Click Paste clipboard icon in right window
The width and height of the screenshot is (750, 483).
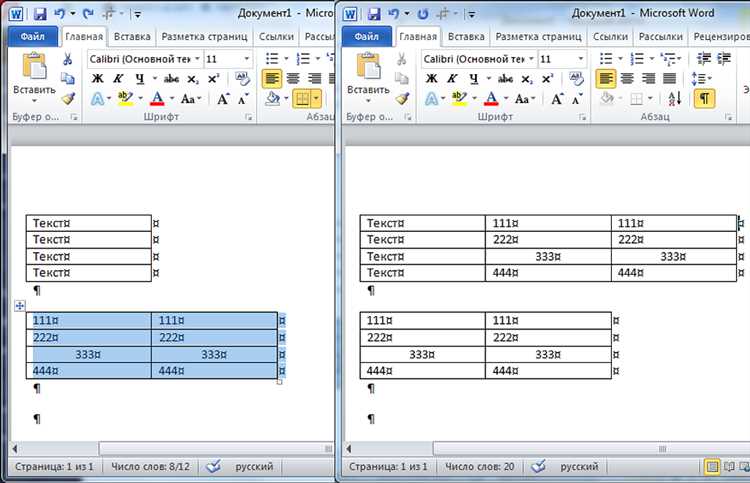click(368, 66)
